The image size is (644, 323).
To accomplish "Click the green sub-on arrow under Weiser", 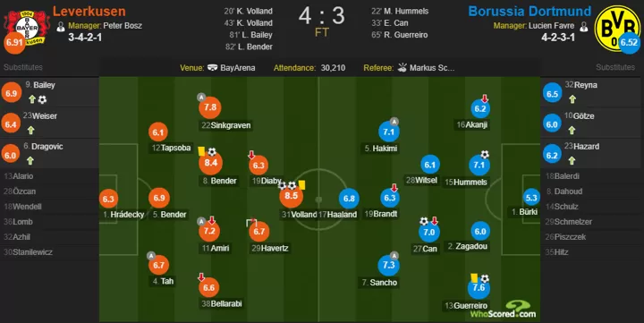I will click(x=31, y=131).
